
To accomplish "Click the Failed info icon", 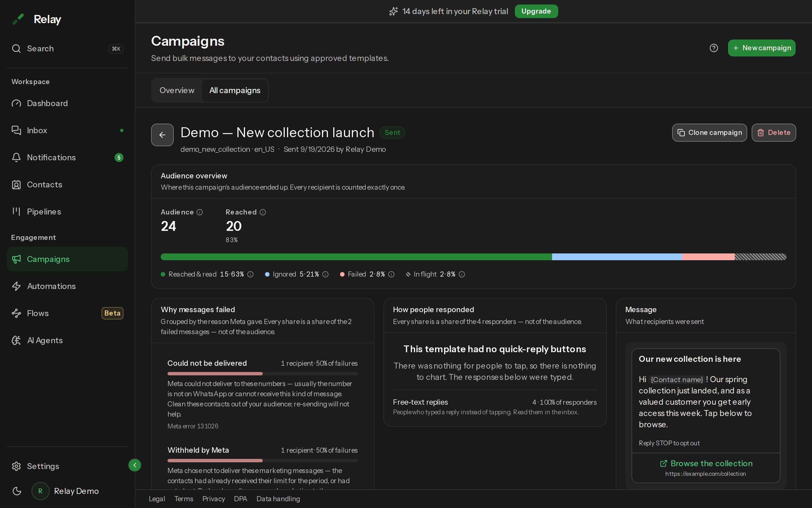I will (x=391, y=275).
